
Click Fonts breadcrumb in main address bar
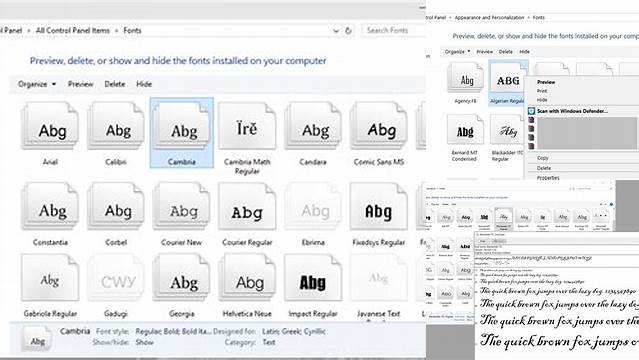pos(132,31)
